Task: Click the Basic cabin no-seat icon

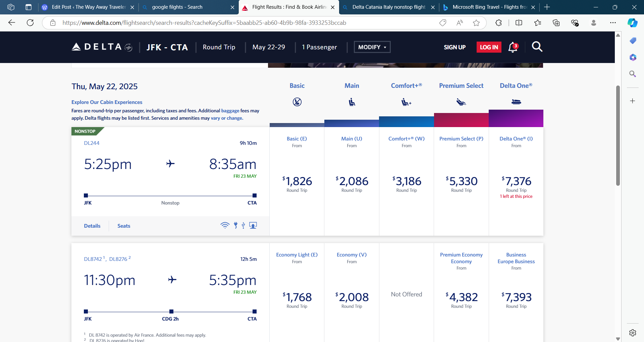Action: tap(297, 102)
